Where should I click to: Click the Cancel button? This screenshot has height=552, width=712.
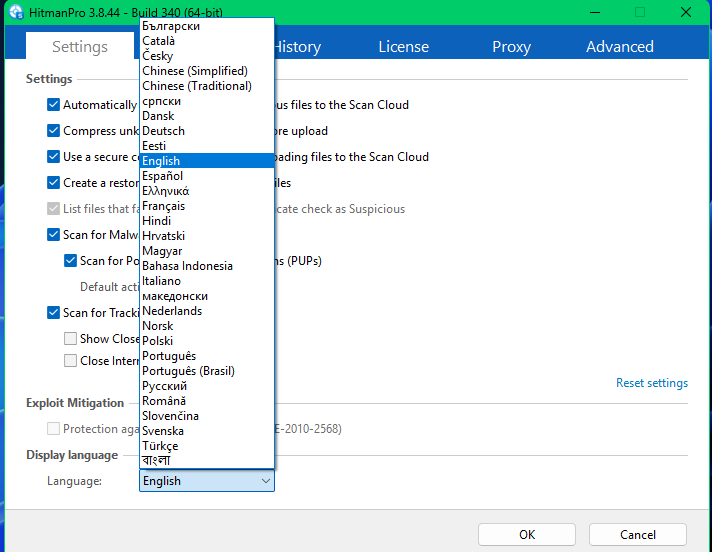pyautogui.click(x=638, y=535)
